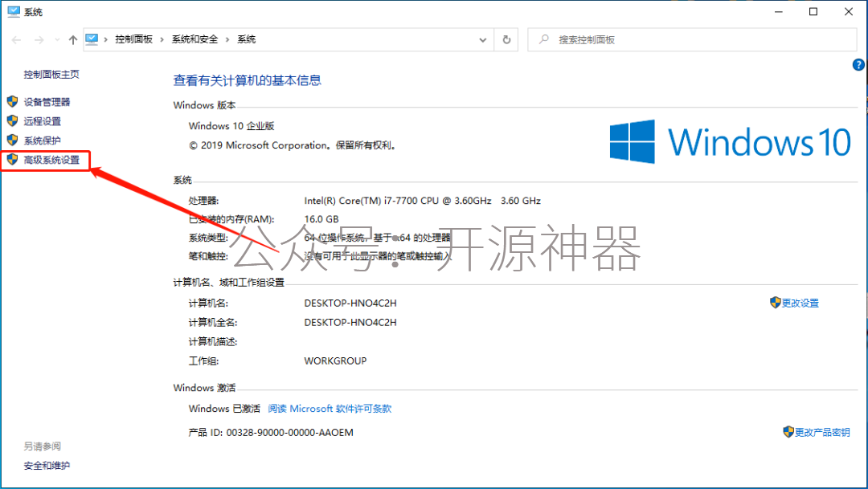The image size is (868, 489).
Task: Click the WORKGROUP value
Action: click(335, 361)
